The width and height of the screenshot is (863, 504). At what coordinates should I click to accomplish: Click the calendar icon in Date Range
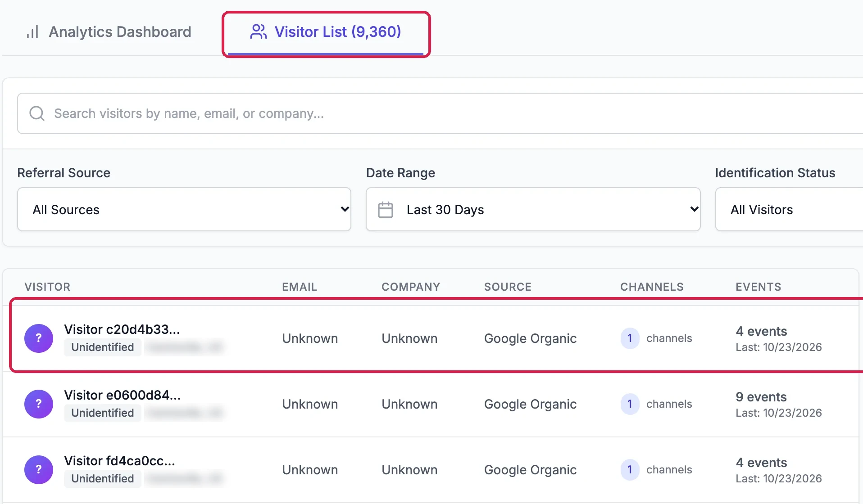point(386,210)
